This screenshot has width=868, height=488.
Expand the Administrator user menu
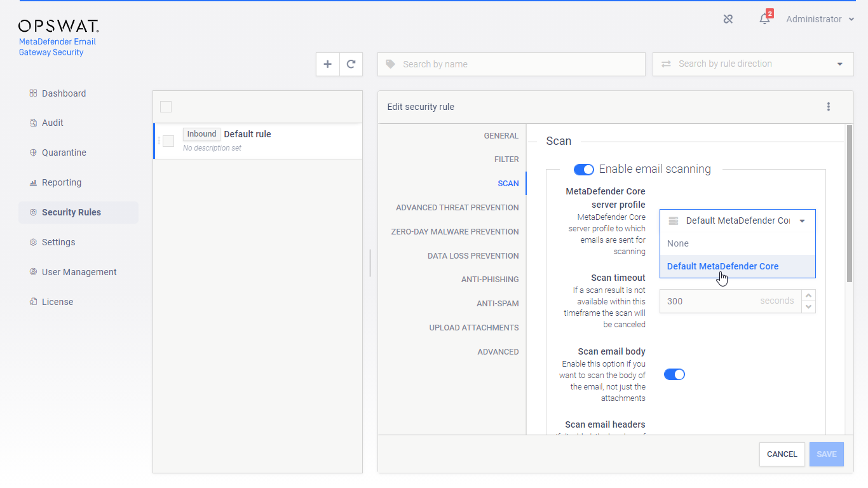coord(820,19)
